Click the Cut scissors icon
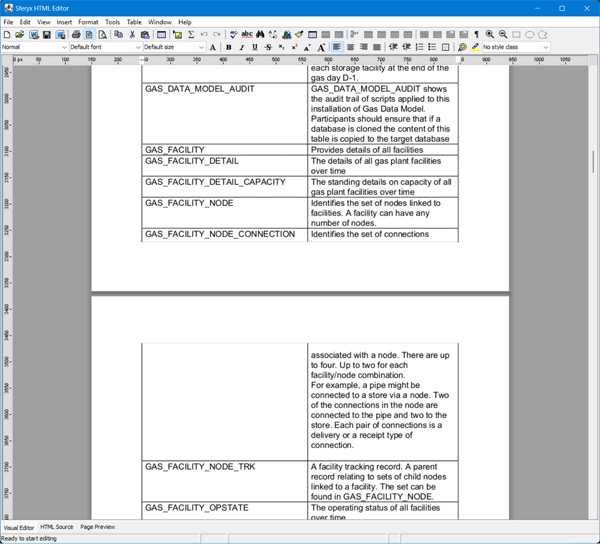The image size is (600, 544). point(132,35)
